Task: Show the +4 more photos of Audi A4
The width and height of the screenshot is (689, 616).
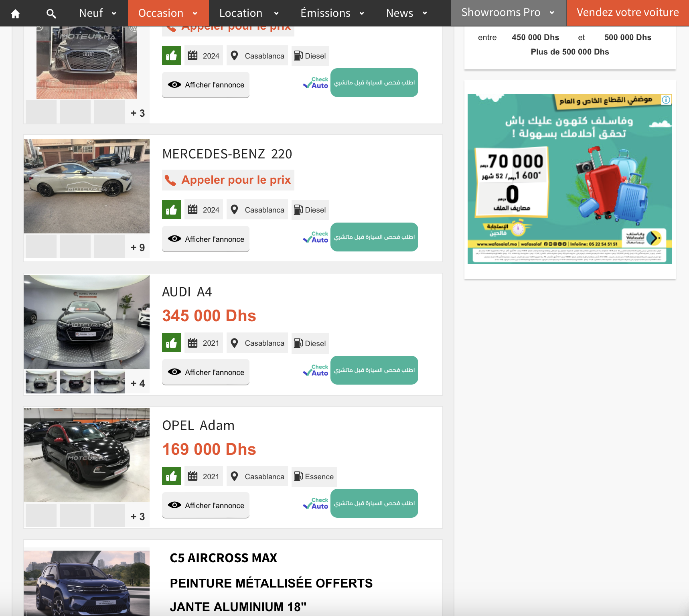Action: (138, 383)
